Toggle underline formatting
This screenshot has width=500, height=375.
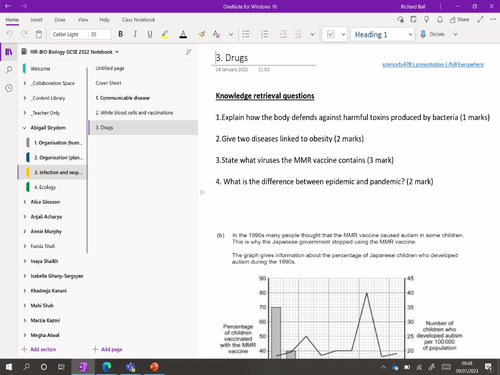pos(150,34)
